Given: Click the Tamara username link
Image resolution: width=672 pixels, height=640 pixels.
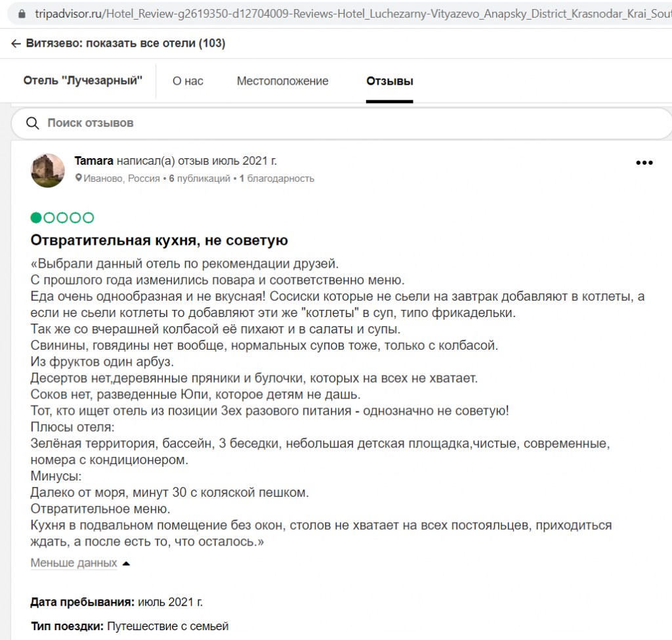Looking at the screenshot, I should [94, 161].
